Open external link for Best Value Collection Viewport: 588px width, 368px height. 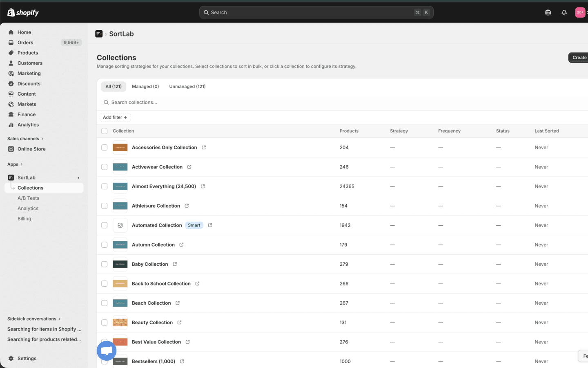187,342
